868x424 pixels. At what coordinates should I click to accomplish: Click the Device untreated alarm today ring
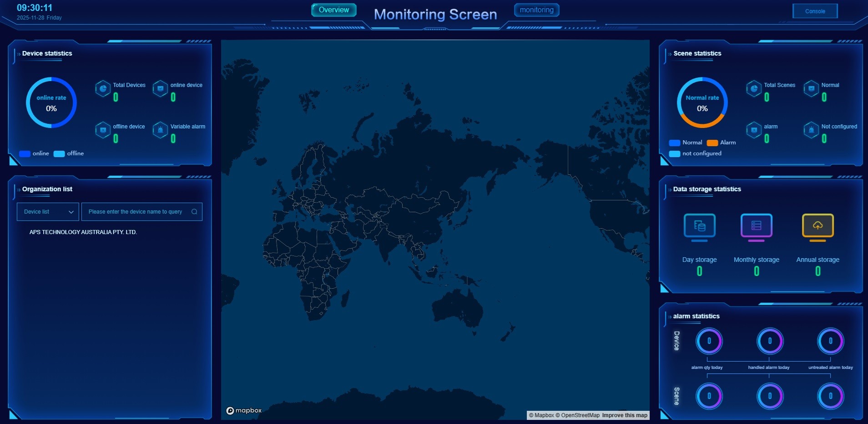tap(830, 341)
